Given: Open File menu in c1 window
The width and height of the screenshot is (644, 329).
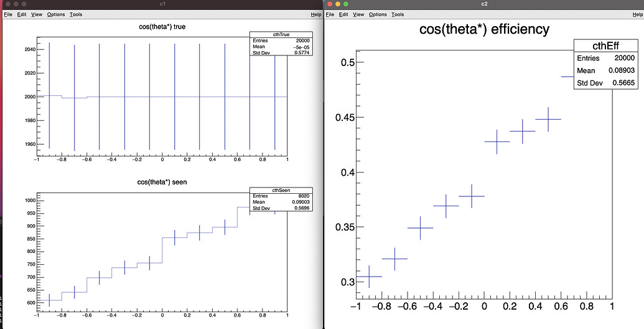Looking at the screenshot, I should point(8,14).
